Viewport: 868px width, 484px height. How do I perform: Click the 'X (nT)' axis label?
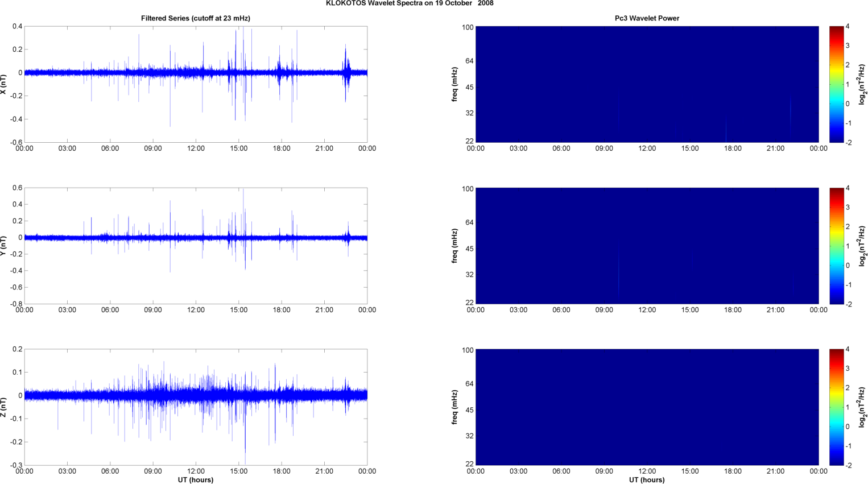3,84
